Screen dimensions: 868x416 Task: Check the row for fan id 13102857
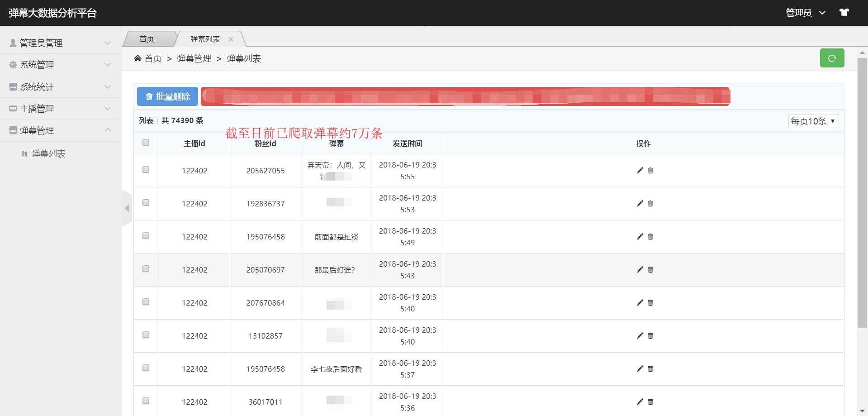click(x=146, y=335)
